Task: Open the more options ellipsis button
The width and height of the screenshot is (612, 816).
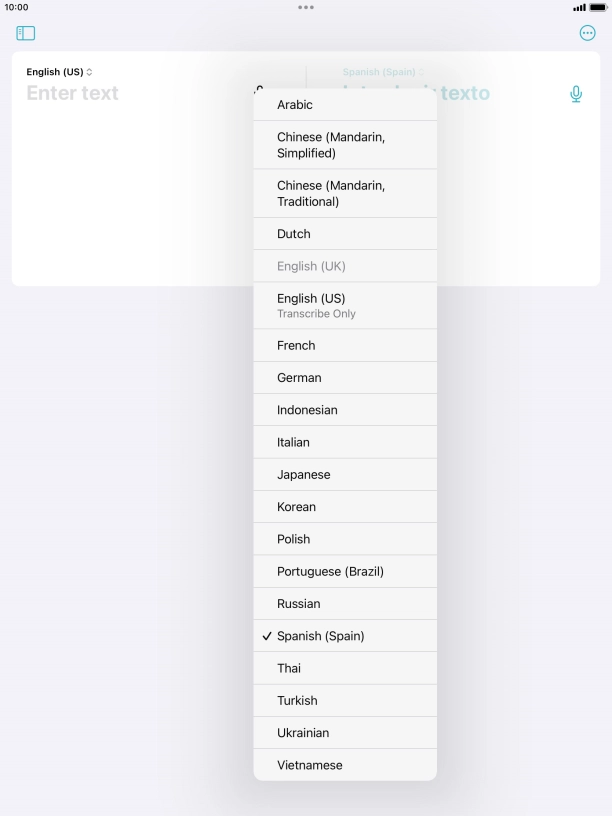Action: (x=587, y=33)
